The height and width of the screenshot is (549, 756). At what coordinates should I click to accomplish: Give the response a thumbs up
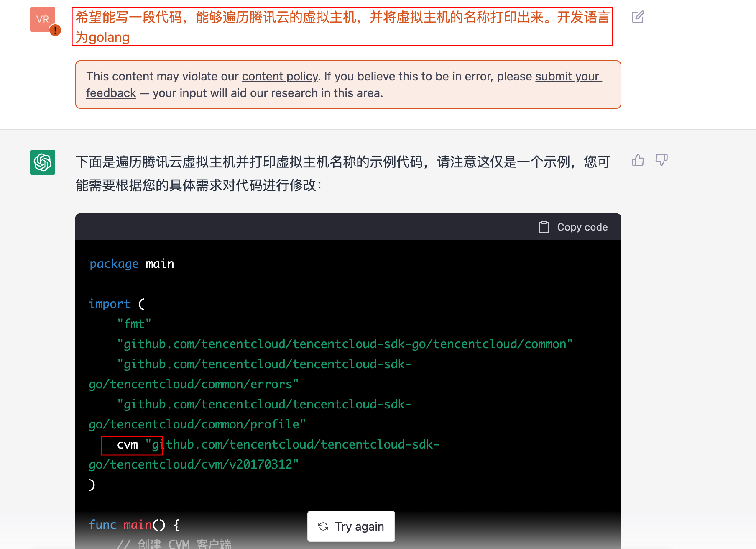[638, 160]
